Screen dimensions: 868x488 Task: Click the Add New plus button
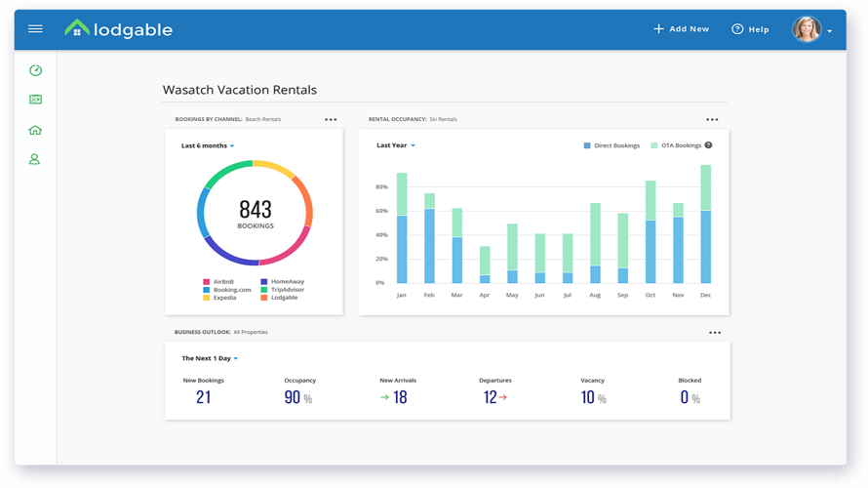pyautogui.click(x=681, y=29)
